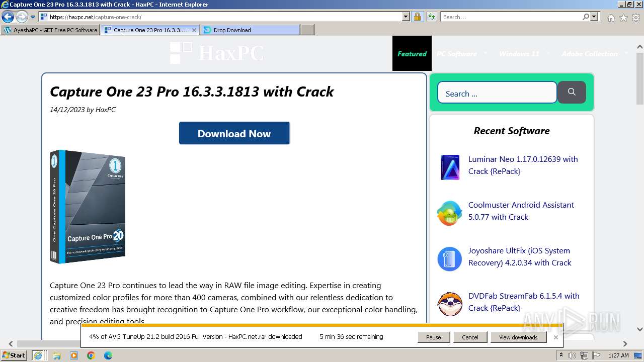Click the HaxPC site logo

point(217,53)
